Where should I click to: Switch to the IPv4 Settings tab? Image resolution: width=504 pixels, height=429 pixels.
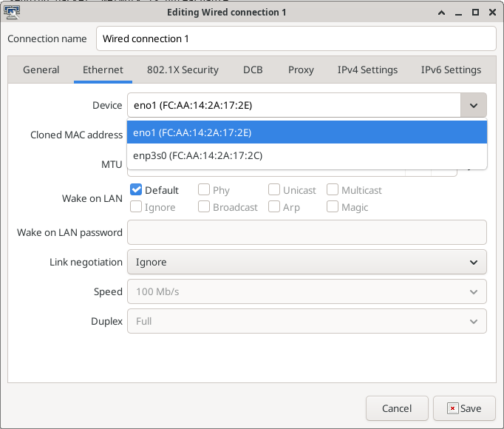pyautogui.click(x=367, y=70)
